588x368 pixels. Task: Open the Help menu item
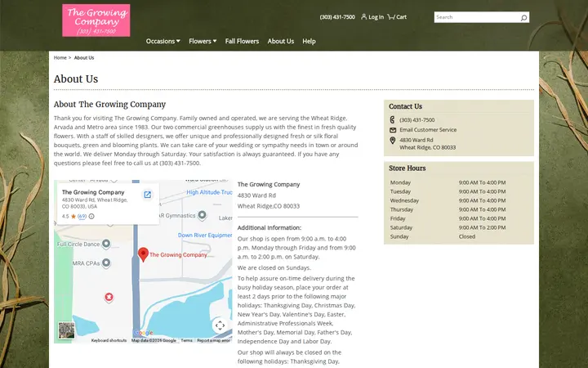309,42
